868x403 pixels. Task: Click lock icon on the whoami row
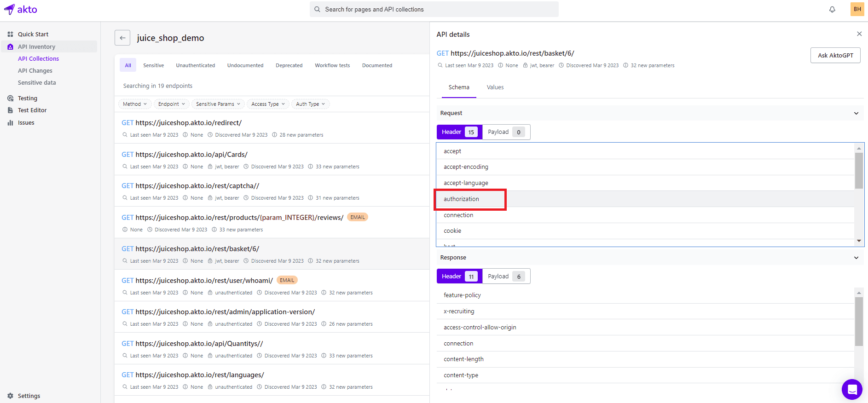tap(210, 293)
